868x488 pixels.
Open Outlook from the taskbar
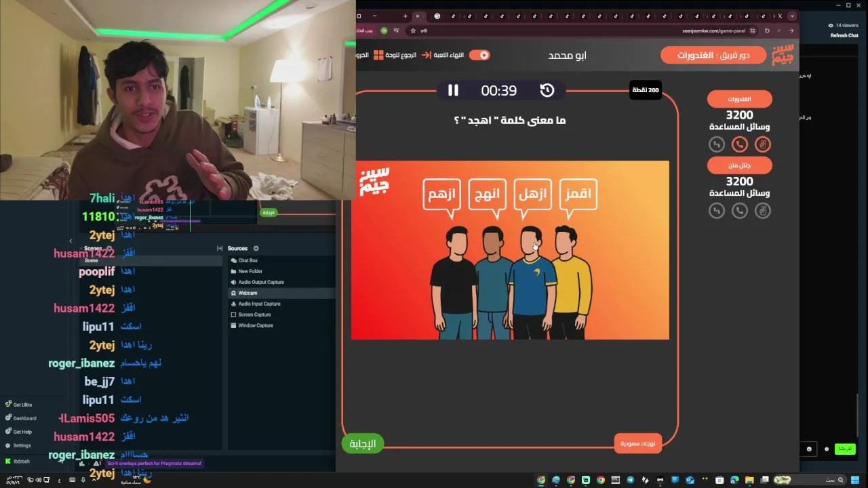click(x=690, y=480)
